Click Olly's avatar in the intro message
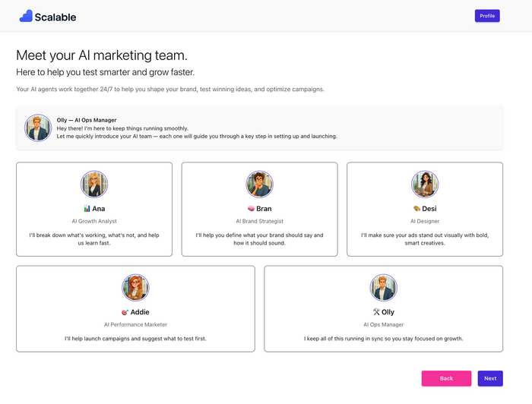 pyautogui.click(x=38, y=128)
